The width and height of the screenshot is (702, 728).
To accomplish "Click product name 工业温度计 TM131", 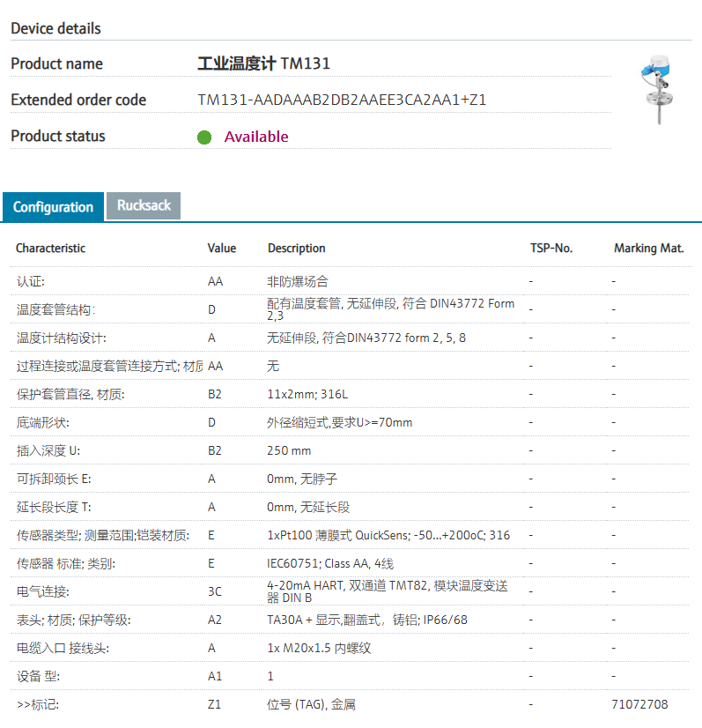I will (x=264, y=63).
